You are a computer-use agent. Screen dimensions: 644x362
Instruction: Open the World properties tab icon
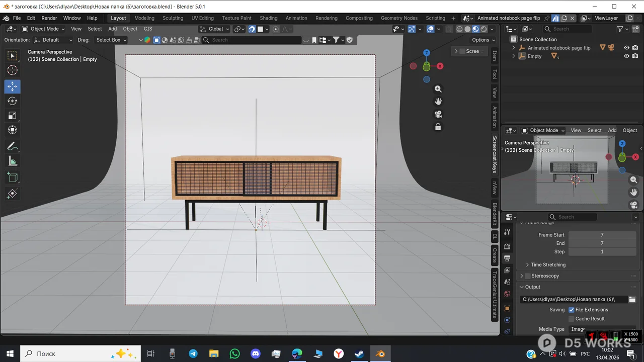507,294
